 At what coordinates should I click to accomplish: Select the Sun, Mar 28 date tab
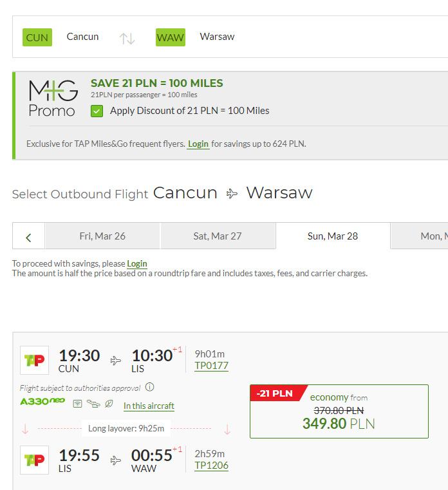[x=333, y=236]
